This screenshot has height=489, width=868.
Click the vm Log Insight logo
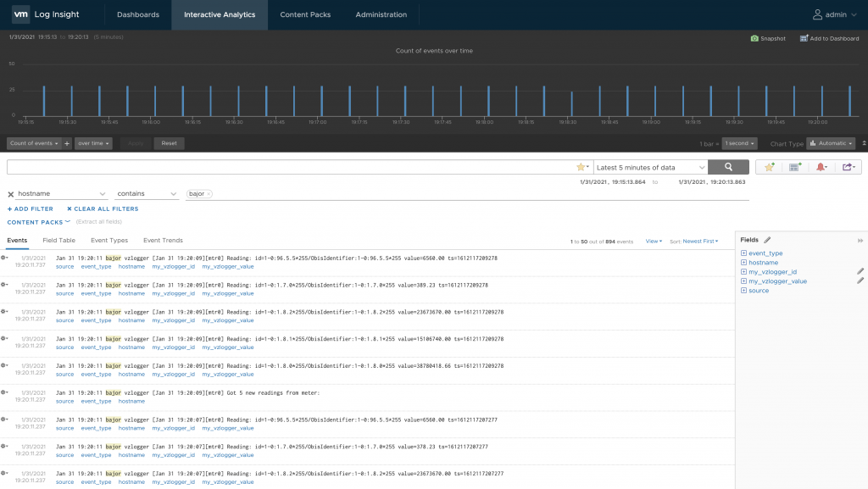pyautogui.click(x=46, y=14)
